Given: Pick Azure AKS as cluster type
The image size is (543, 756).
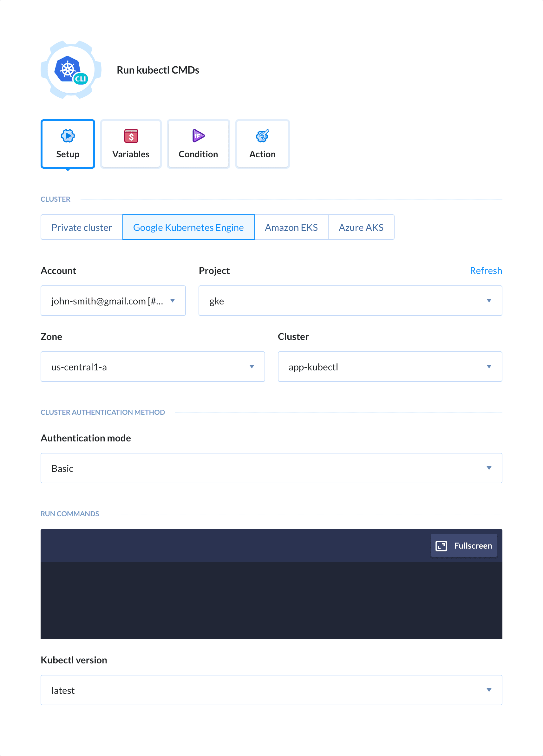Looking at the screenshot, I should (361, 227).
